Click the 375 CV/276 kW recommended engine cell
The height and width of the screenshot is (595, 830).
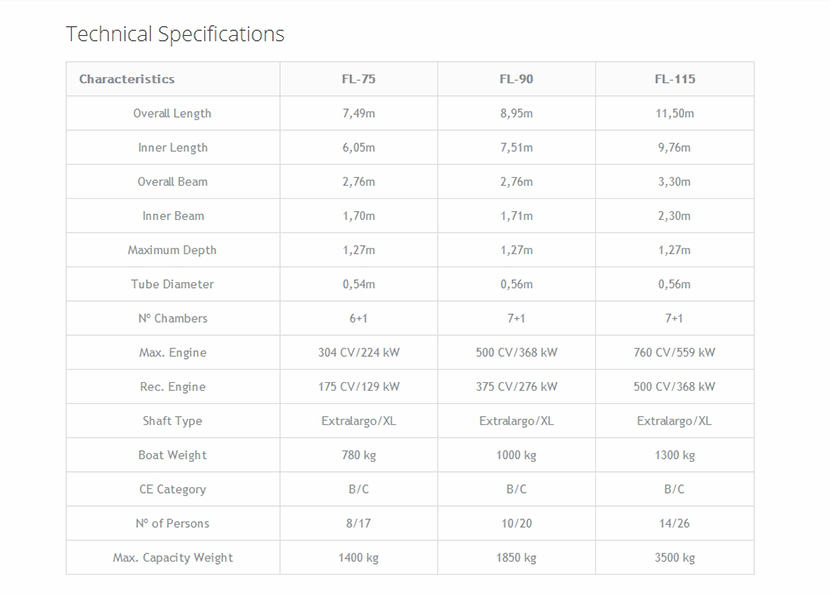coord(516,387)
